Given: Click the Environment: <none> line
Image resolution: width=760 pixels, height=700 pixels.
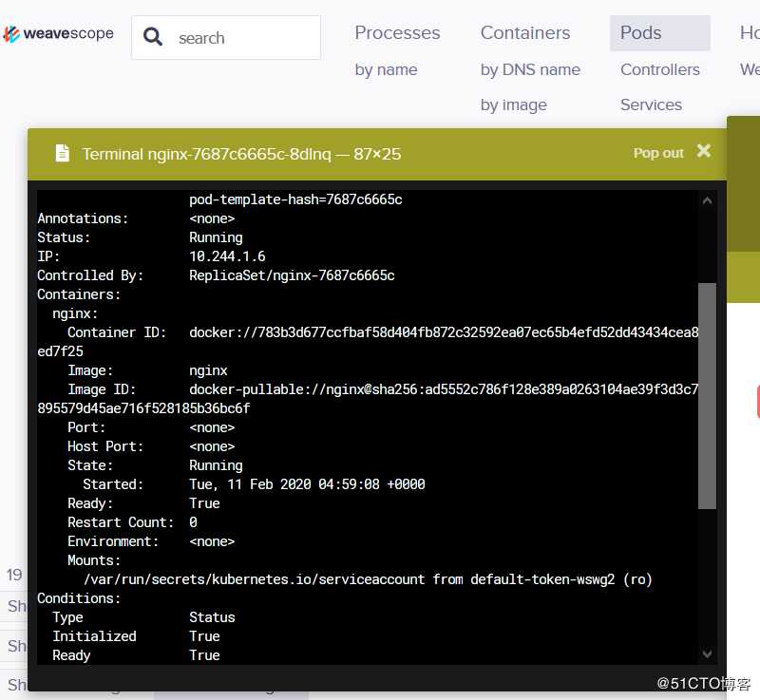Looking at the screenshot, I should pyautogui.click(x=151, y=541).
